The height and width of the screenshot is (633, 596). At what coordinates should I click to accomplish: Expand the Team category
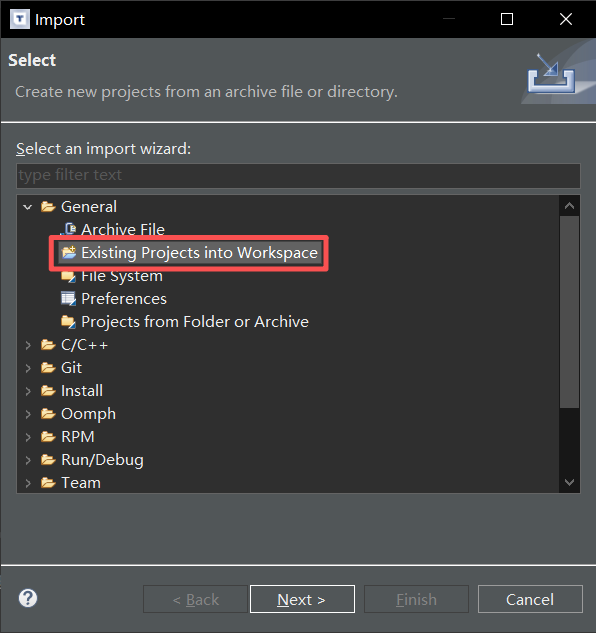coord(28,483)
